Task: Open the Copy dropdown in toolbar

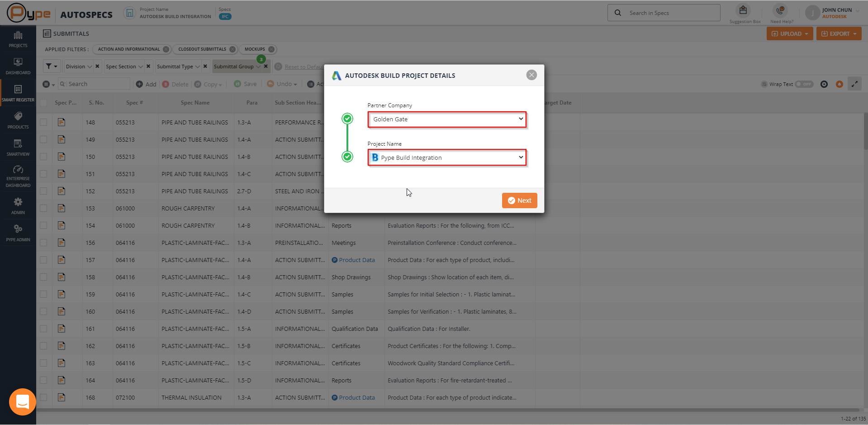Action: pos(208,84)
